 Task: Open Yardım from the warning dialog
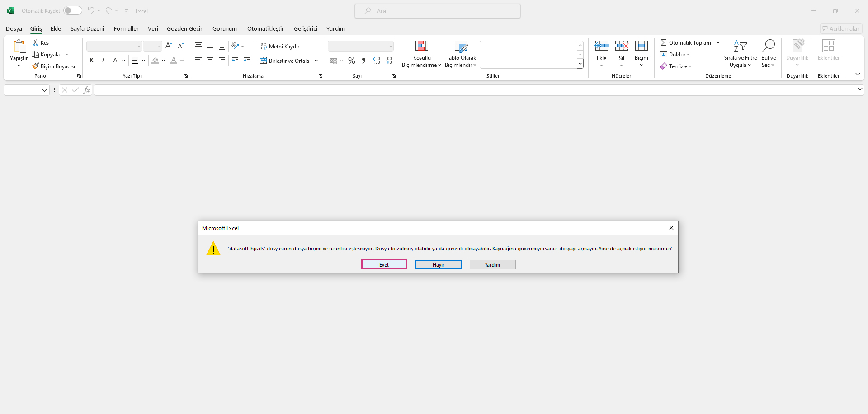click(x=492, y=264)
